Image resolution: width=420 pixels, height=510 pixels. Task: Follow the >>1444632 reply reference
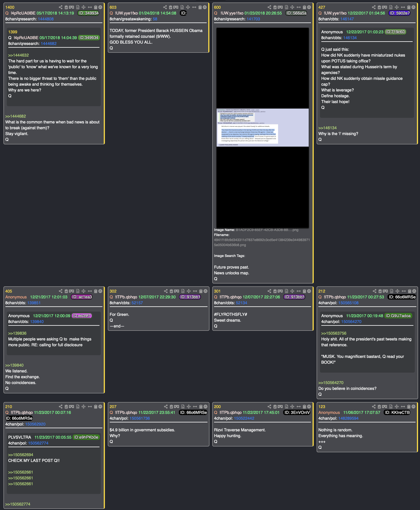[x=18, y=55]
